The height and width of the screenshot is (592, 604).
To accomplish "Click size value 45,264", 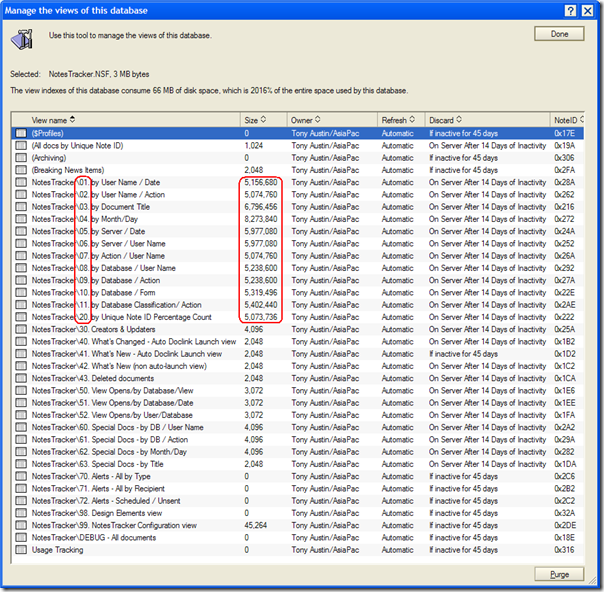I will [255, 525].
